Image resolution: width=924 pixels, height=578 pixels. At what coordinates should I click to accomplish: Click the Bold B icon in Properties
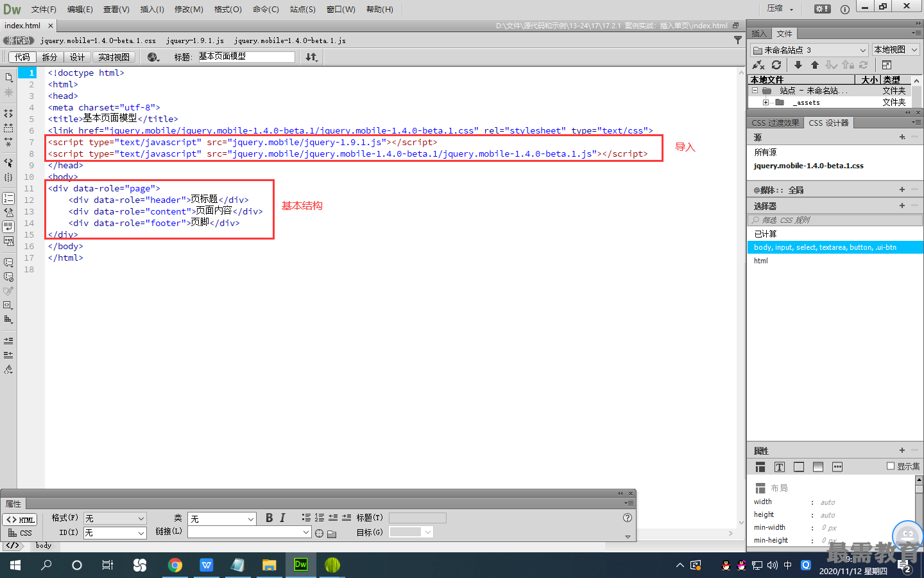point(269,518)
